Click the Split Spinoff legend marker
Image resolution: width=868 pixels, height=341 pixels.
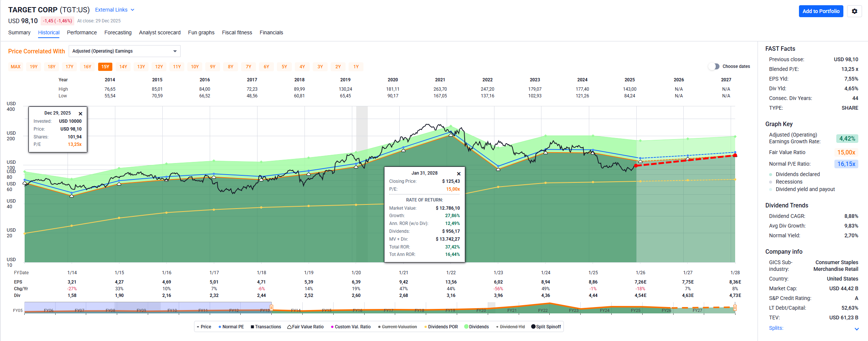tap(533, 327)
